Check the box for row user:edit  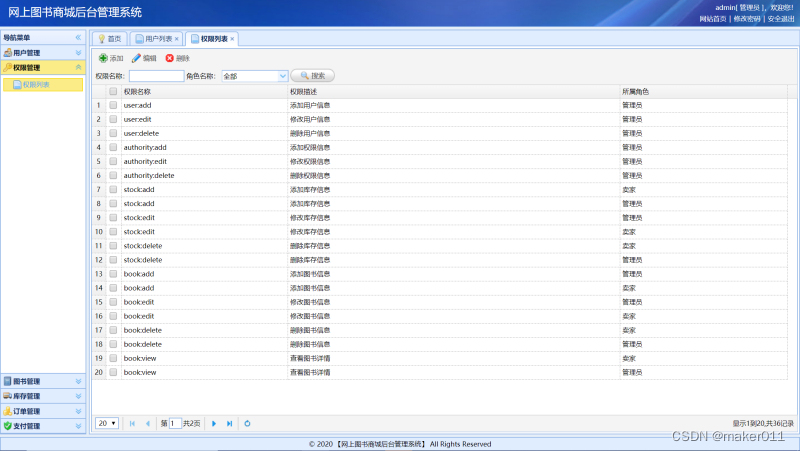coord(113,119)
